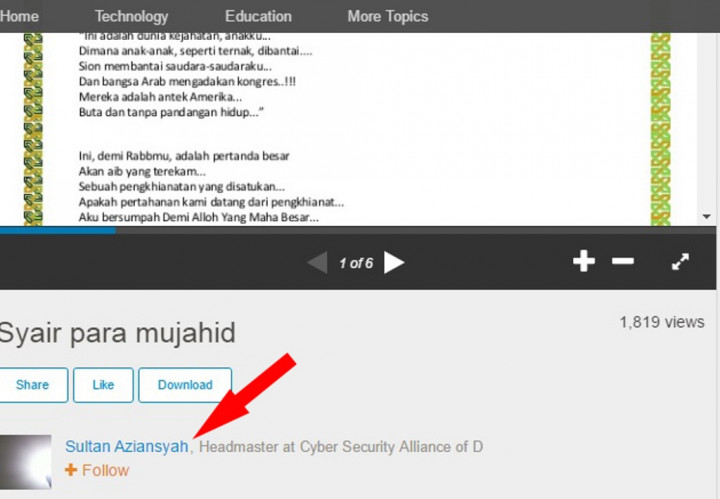Click the slide progress bar
720x499 pixels.
360,230
